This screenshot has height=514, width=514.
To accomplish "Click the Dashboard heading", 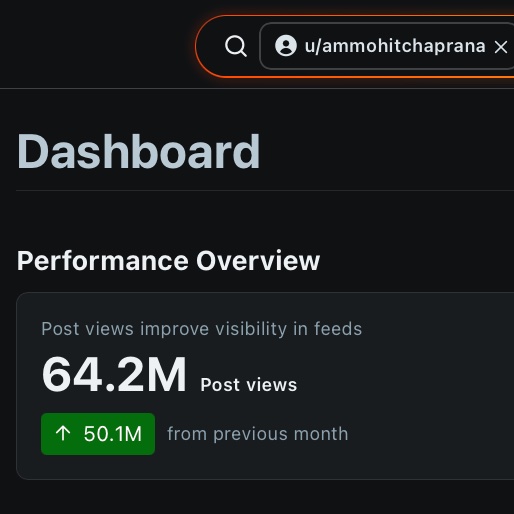I will [x=138, y=152].
